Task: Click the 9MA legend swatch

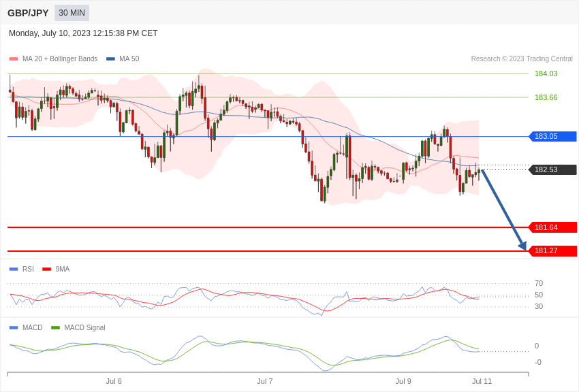Action: click(x=47, y=269)
